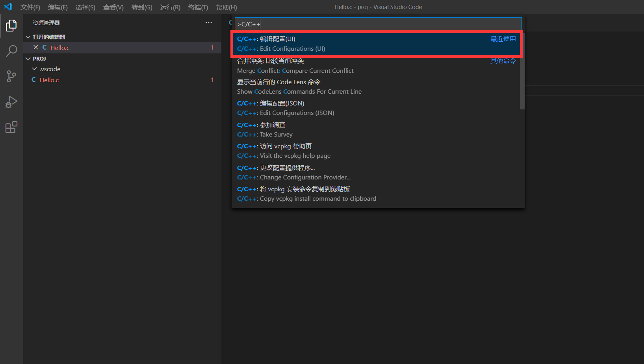The height and width of the screenshot is (364, 644).
Task: Click the command palette input field
Action: click(x=378, y=24)
